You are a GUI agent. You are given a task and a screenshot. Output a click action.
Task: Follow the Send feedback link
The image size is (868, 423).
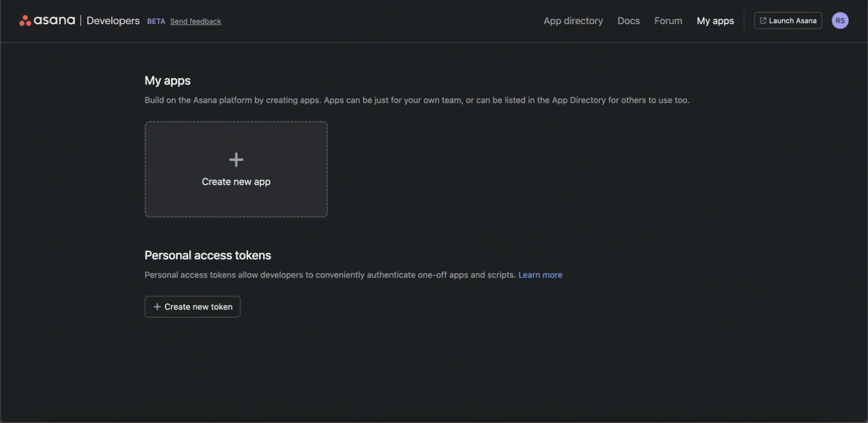tap(195, 21)
